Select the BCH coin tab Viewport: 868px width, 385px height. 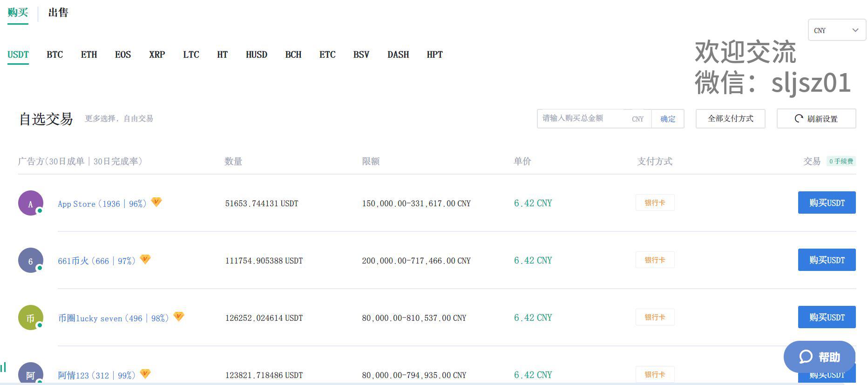click(x=293, y=54)
